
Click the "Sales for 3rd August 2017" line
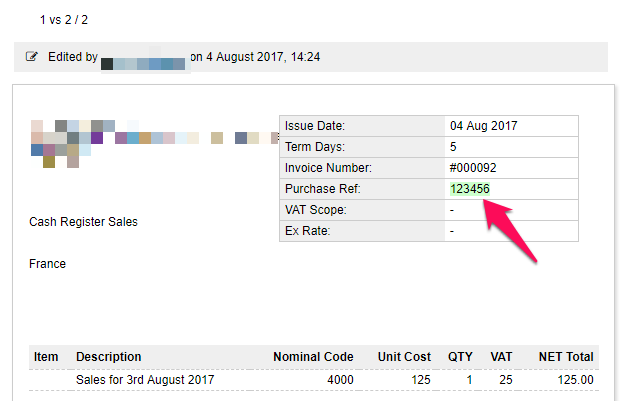145,380
